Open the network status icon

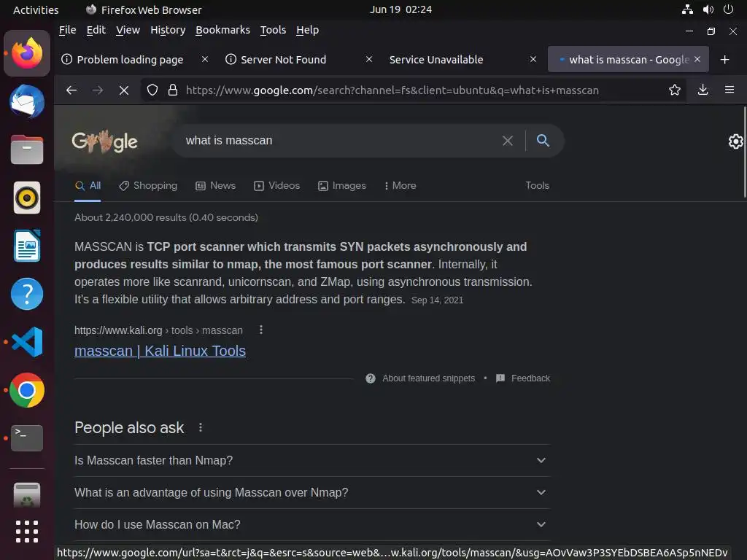(687, 9)
